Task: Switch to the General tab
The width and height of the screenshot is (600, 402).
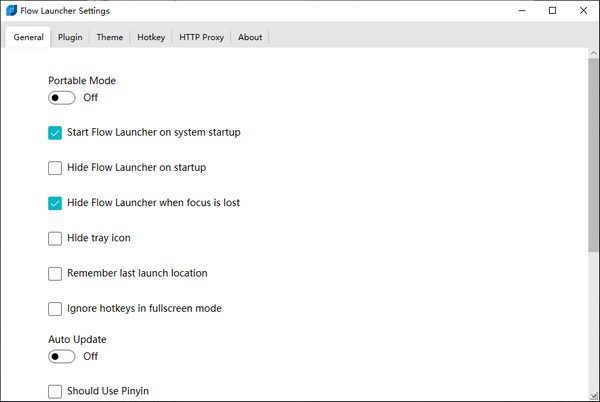Action: pos(28,37)
